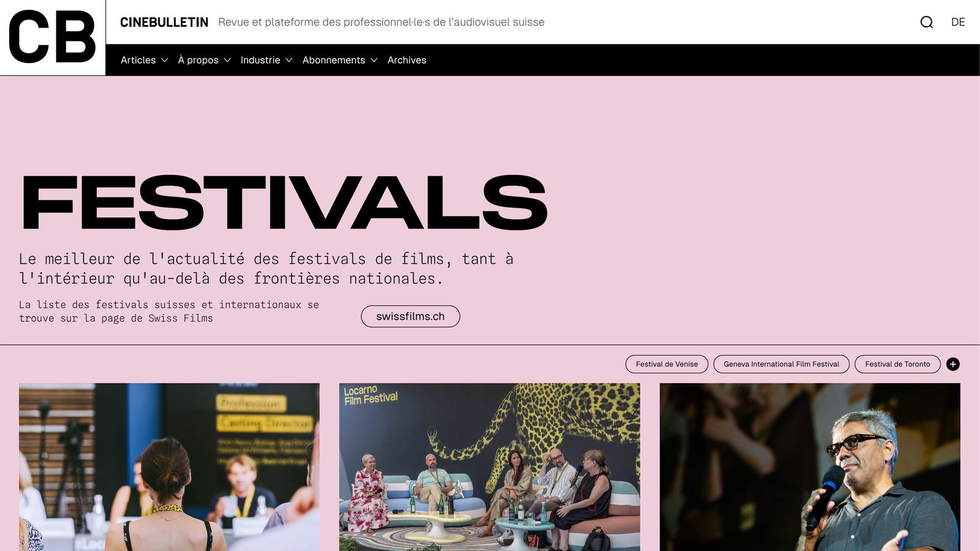The height and width of the screenshot is (551, 980).
Task: Show more festival tags with the plus icon
Action: (953, 364)
